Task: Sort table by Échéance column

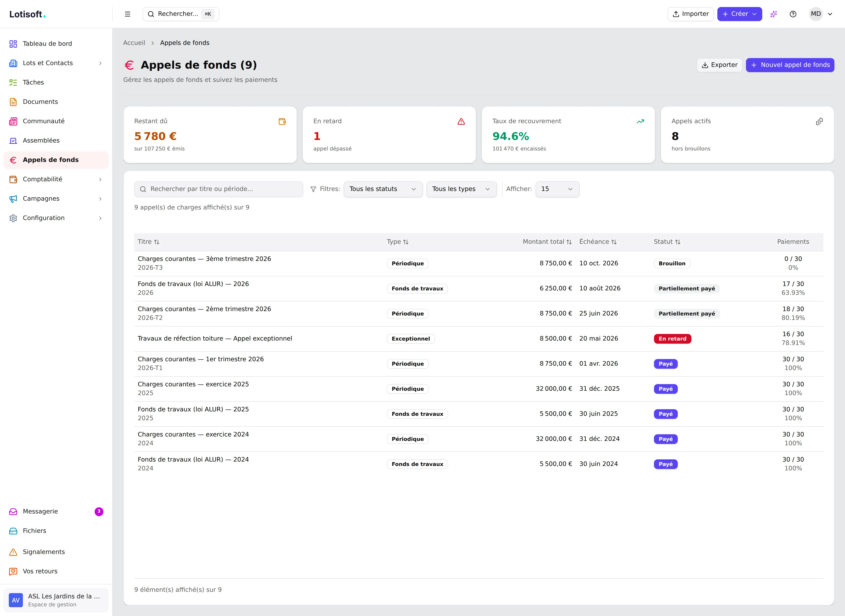Action: coord(598,242)
